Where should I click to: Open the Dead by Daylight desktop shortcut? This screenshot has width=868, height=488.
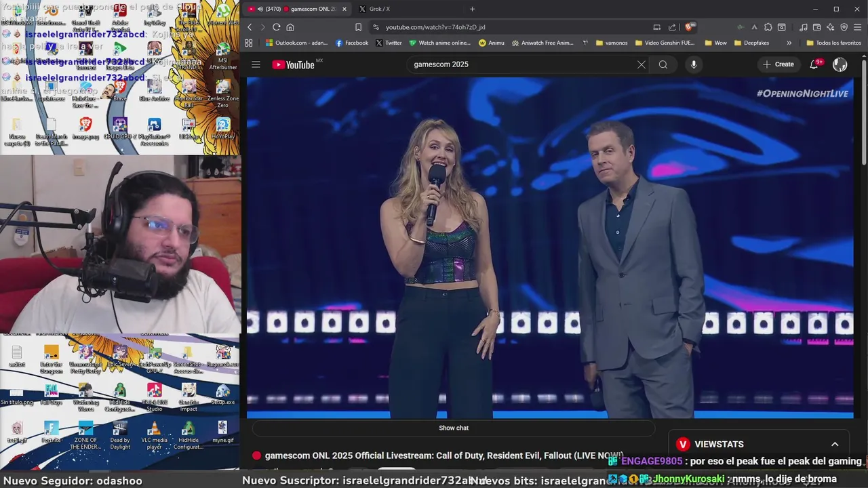click(x=120, y=434)
